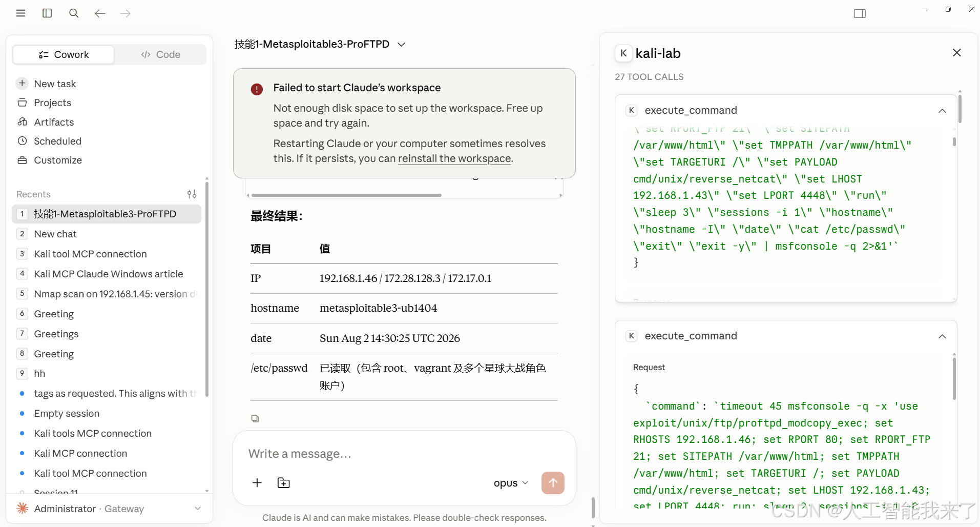Copy the response with the copy icon
This screenshot has height=527, width=980.
[x=255, y=418]
